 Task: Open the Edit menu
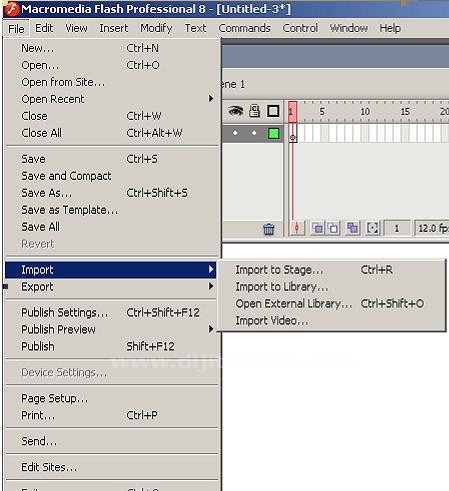tap(44, 28)
